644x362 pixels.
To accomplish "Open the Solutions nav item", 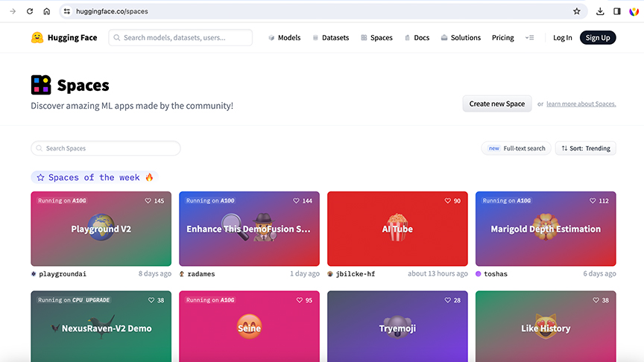I will coord(461,38).
